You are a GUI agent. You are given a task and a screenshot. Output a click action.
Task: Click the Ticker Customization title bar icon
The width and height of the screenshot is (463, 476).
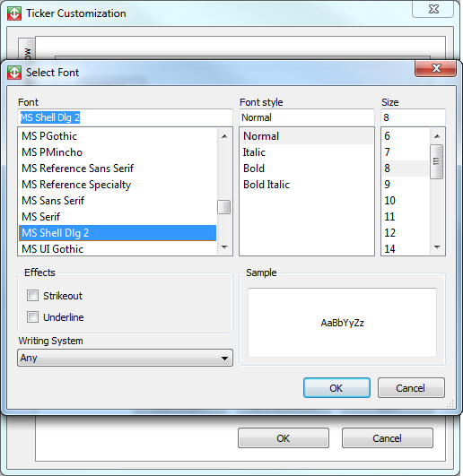(14, 13)
